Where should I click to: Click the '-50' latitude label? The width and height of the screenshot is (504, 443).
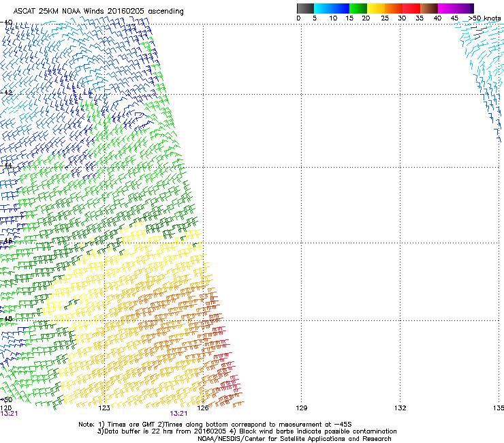6,399
